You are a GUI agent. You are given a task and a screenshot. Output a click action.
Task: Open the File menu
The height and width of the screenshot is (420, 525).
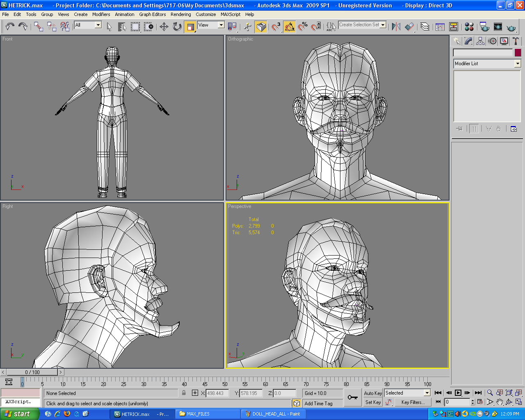pos(5,14)
